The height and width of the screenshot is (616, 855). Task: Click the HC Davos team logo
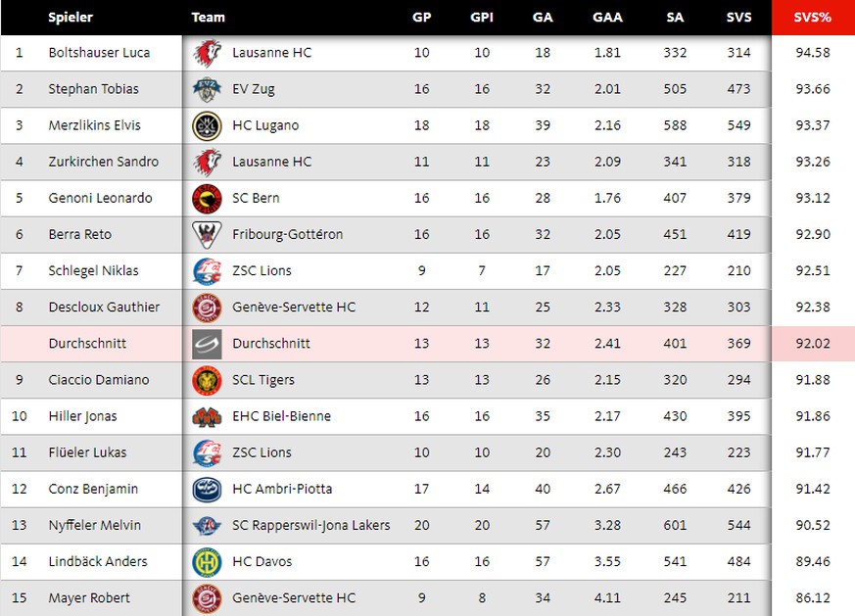tap(208, 562)
